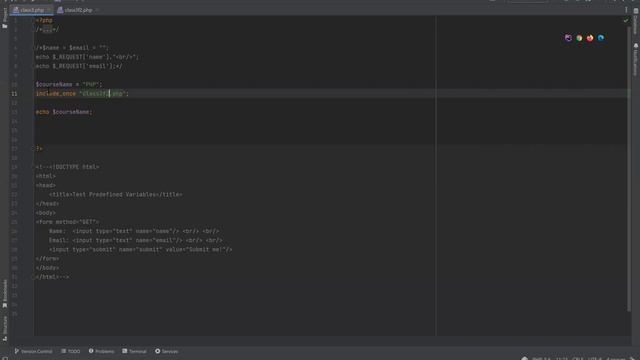640x360 pixels.
Task: Click the </html>--> closing line
Action: point(52,277)
